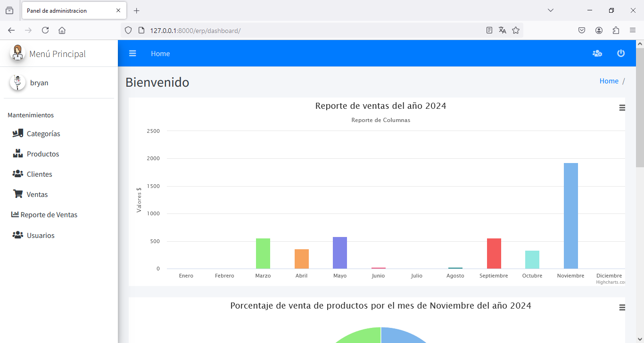Click the Valores $ axis title

[139, 200]
